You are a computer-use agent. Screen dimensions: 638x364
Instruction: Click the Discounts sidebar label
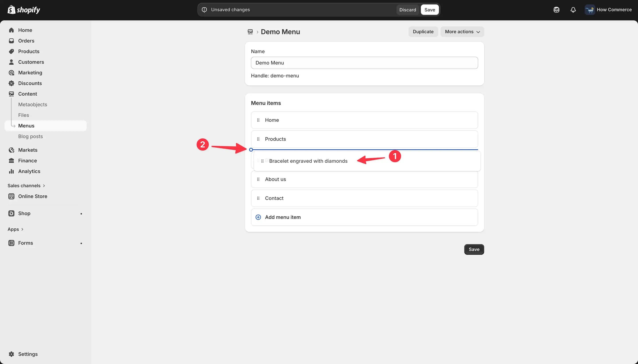tap(30, 83)
